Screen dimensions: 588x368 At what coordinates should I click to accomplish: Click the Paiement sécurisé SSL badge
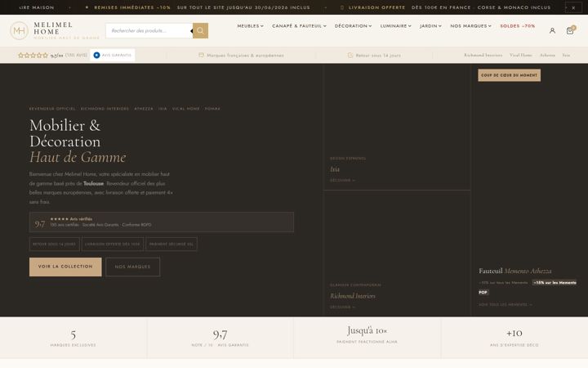171,244
